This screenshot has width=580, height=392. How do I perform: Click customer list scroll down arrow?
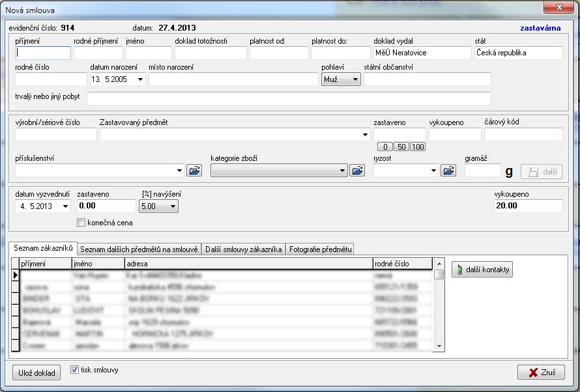click(x=439, y=346)
